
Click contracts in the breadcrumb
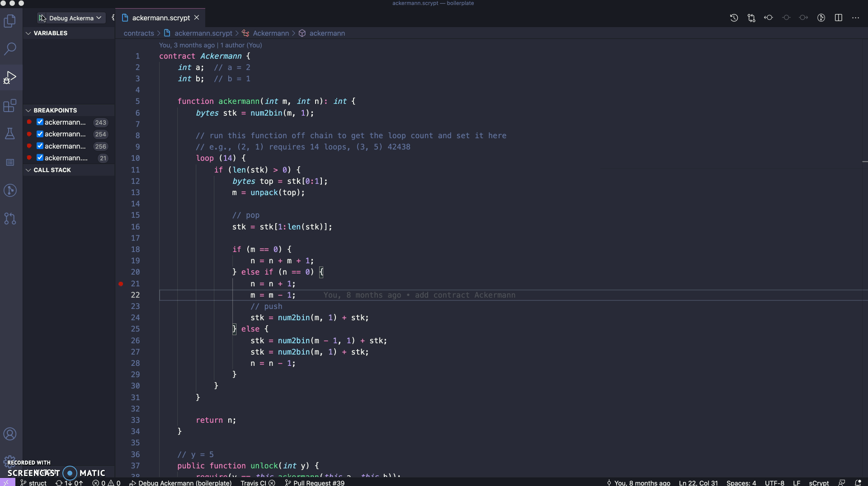[139, 33]
